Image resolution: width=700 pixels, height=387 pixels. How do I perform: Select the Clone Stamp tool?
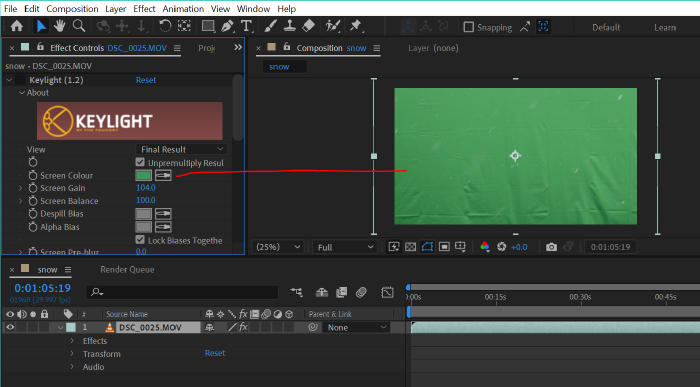tap(289, 26)
